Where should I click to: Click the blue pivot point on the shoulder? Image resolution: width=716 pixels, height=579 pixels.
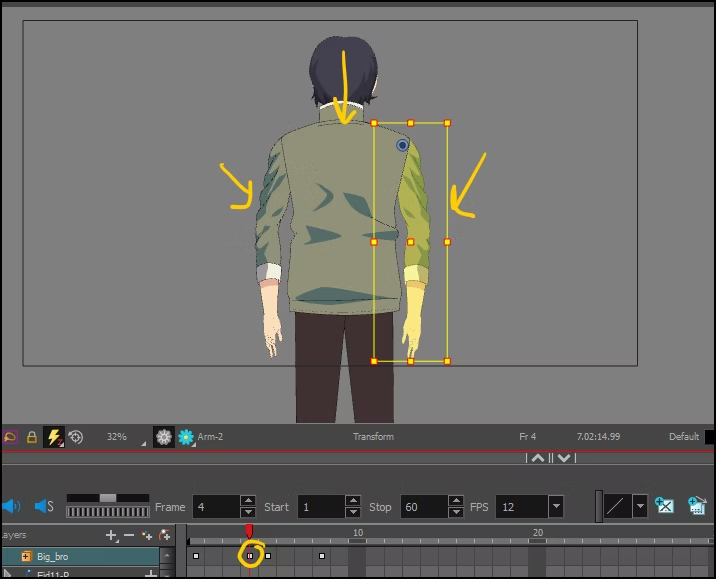coord(402,145)
